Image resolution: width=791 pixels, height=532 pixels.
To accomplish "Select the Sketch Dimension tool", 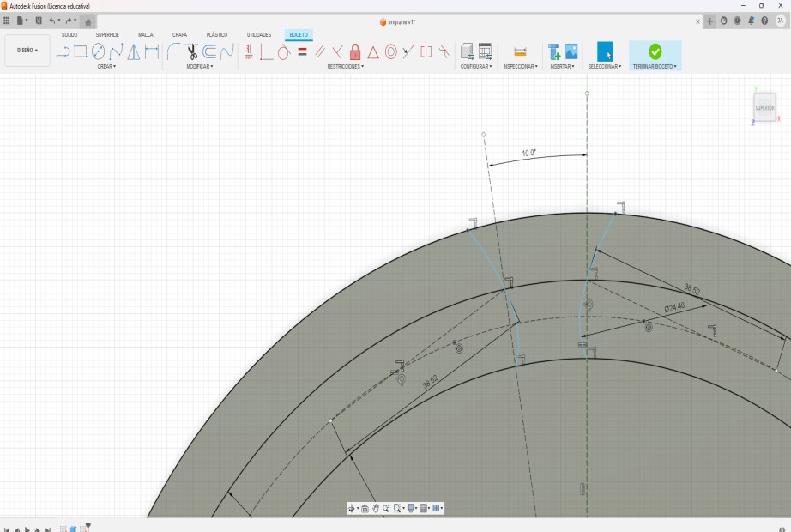I will (x=151, y=51).
